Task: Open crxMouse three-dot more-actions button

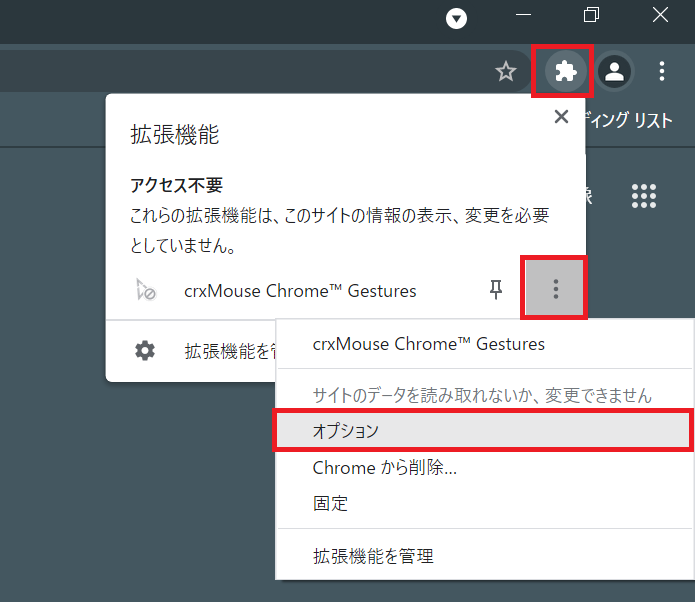Action: [554, 289]
